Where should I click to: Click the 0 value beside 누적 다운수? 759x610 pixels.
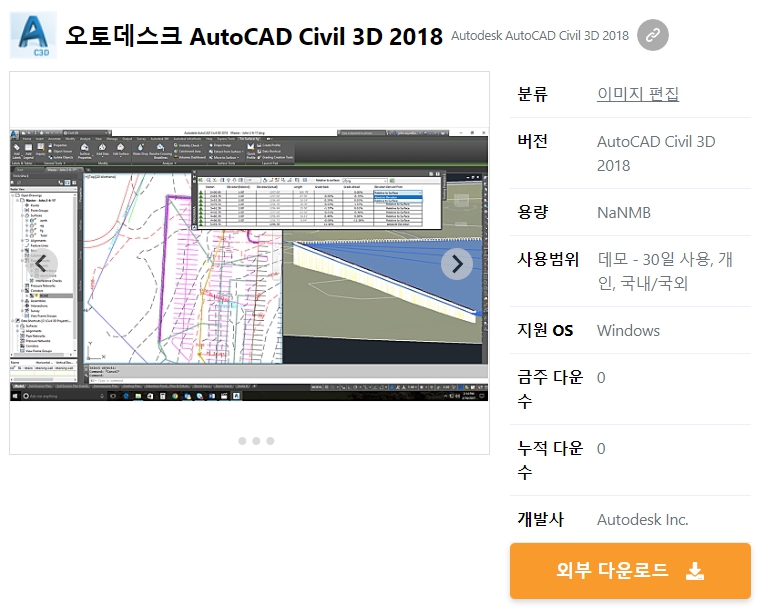click(x=601, y=449)
